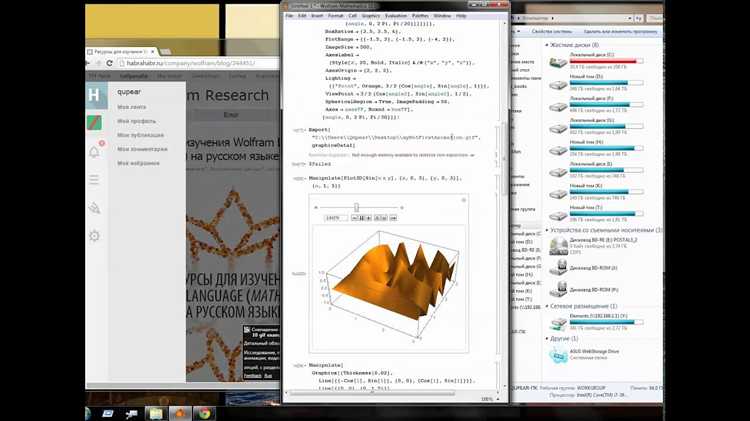Click the notifications bell icon
The width and height of the screenshot is (750, 421).
coord(95,151)
